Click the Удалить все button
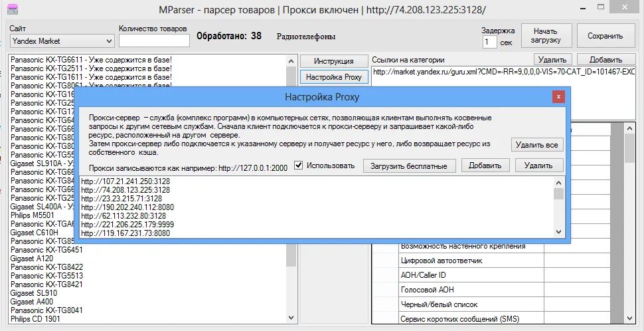The width and height of the screenshot is (644, 331). [537, 145]
